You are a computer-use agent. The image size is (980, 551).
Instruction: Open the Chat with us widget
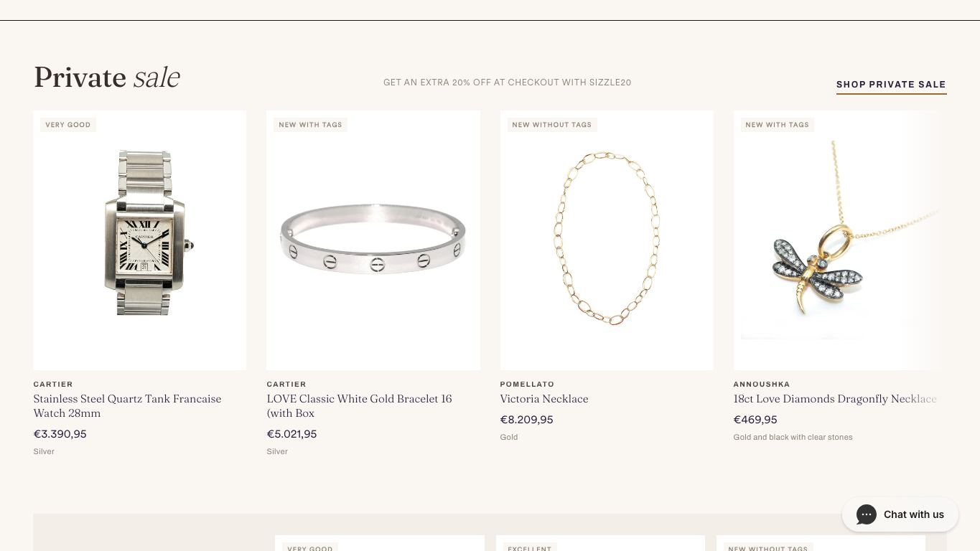900,514
